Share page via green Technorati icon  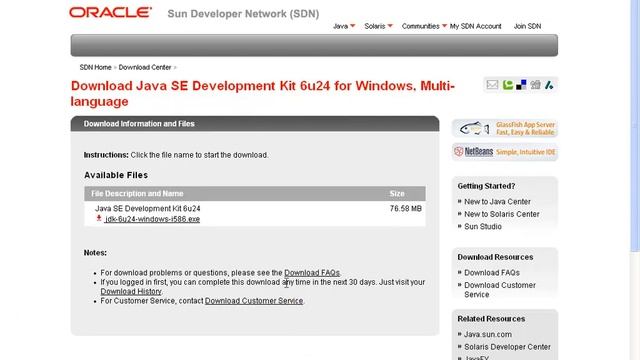click(507, 85)
